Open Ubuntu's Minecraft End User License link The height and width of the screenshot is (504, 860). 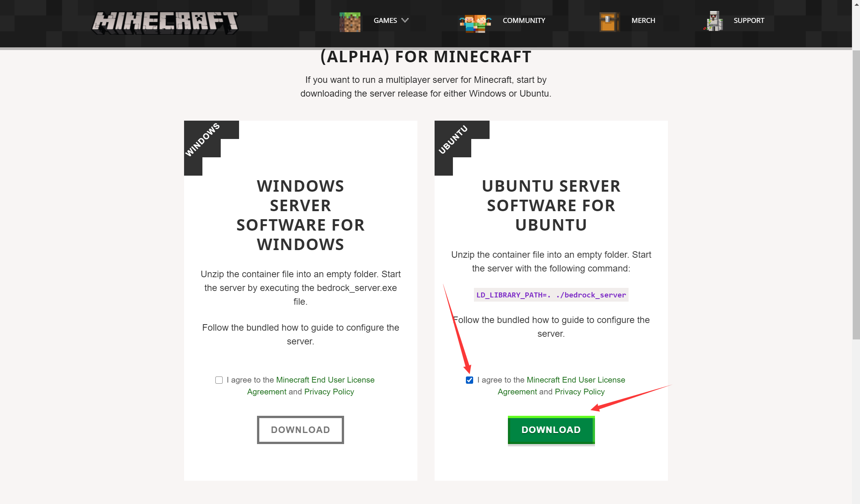pos(576,380)
